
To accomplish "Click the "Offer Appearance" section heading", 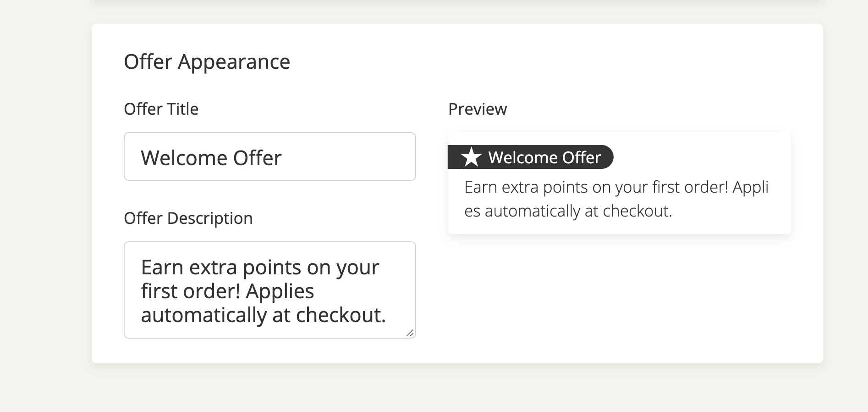I will 207,62.
